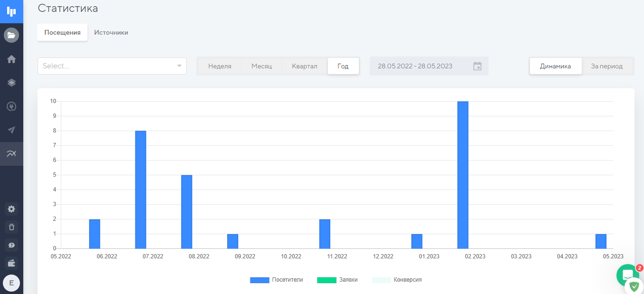The width and height of the screenshot is (644, 294).
Task: Open the folder icon in sidebar
Action: click(x=11, y=35)
